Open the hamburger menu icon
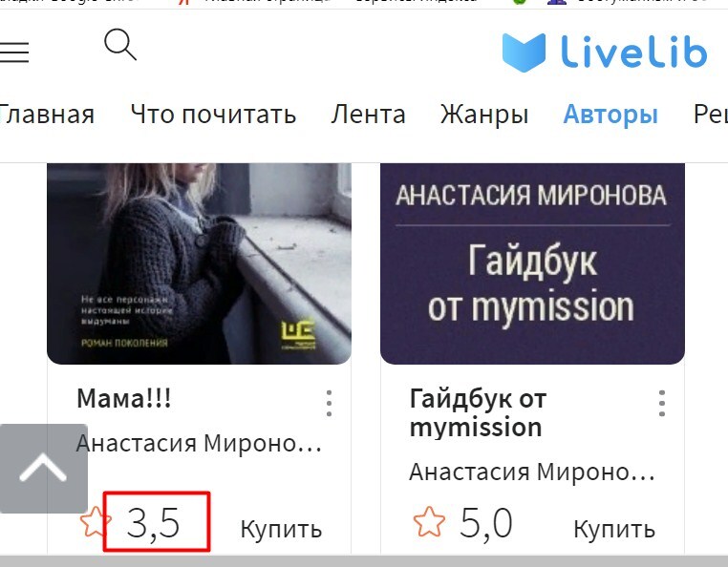 tap(14, 52)
